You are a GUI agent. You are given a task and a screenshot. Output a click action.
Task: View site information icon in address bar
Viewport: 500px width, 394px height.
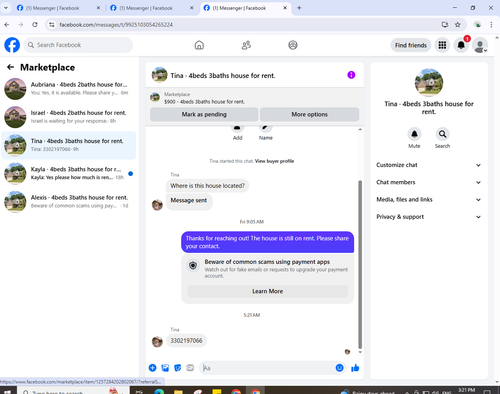(x=51, y=24)
